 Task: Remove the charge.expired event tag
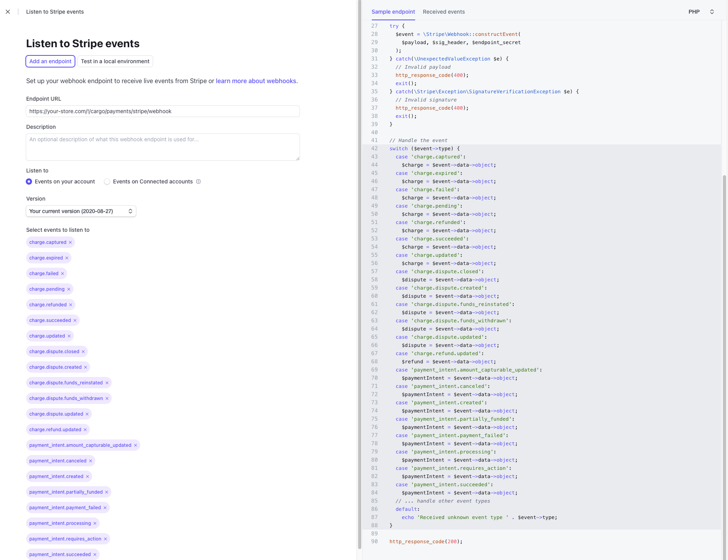[x=67, y=258]
